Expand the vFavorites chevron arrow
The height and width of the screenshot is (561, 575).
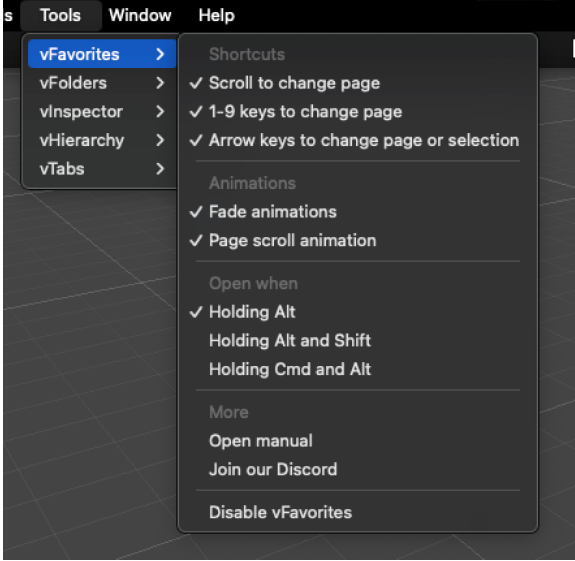(x=160, y=54)
